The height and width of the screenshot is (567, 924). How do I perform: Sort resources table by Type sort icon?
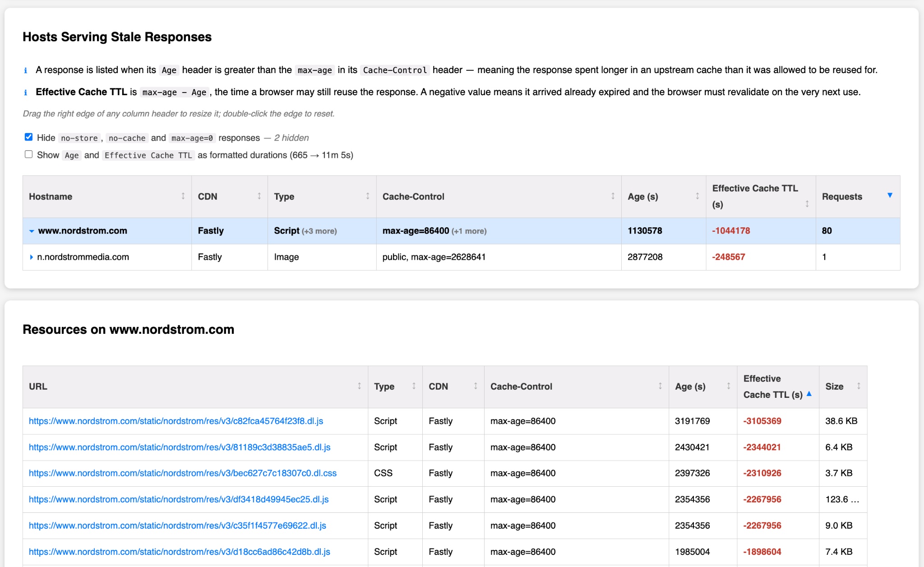[x=414, y=386]
